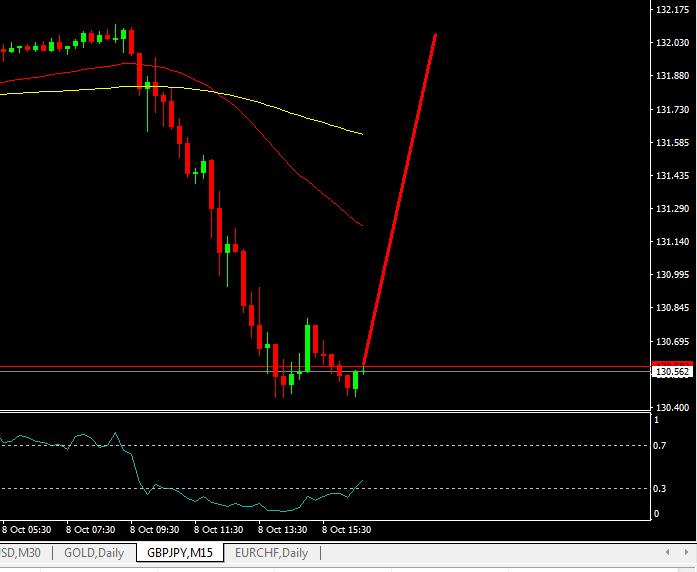Open the GOLD,Daily chart tab
Viewport: 697px width, 572px height.
point(94,553)
